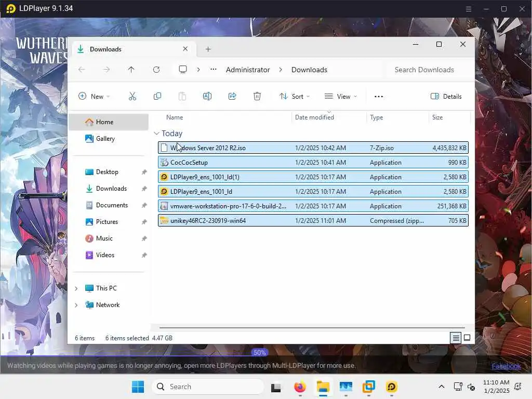Expand Network tree node
The height and width of the screenshot is (399, 532).
click(76, 305)
